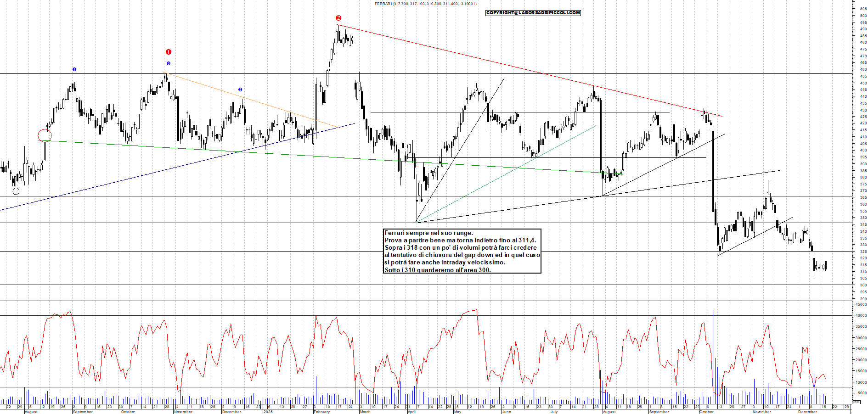Click the 2025 year label on time axis
The image size is (868, 414).
pos(268,412)
